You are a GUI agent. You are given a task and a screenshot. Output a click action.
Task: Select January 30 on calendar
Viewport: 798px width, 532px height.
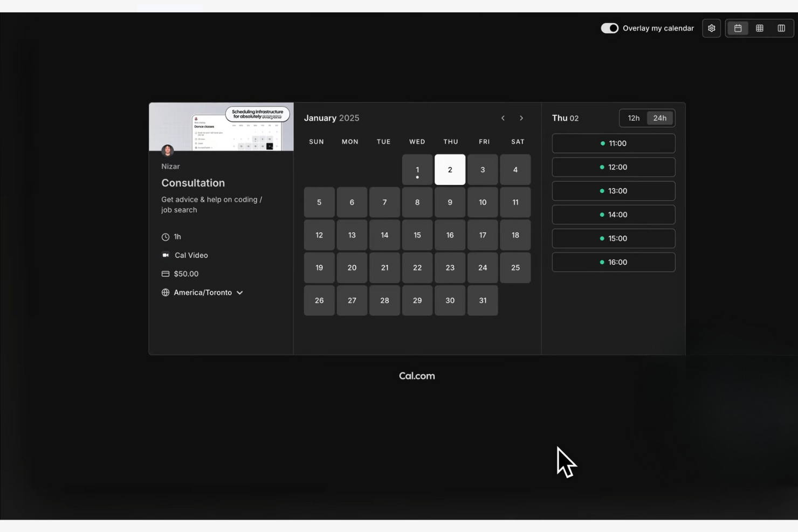(450, 300)
